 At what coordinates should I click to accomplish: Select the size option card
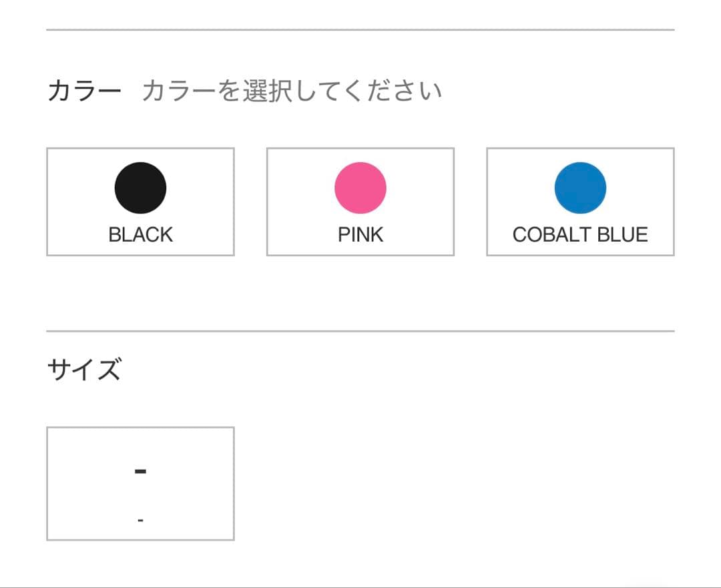point(140,481)
